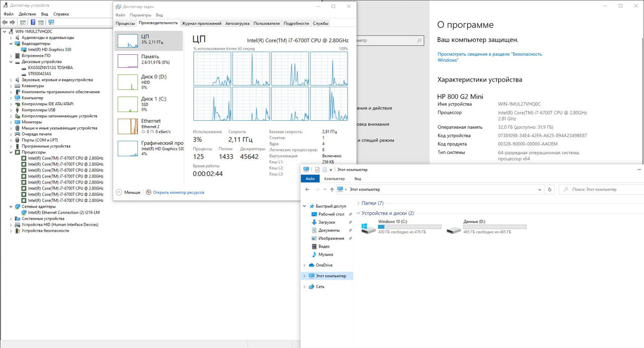Click the scan for hardware changes icon

click(x=51, y=22)
